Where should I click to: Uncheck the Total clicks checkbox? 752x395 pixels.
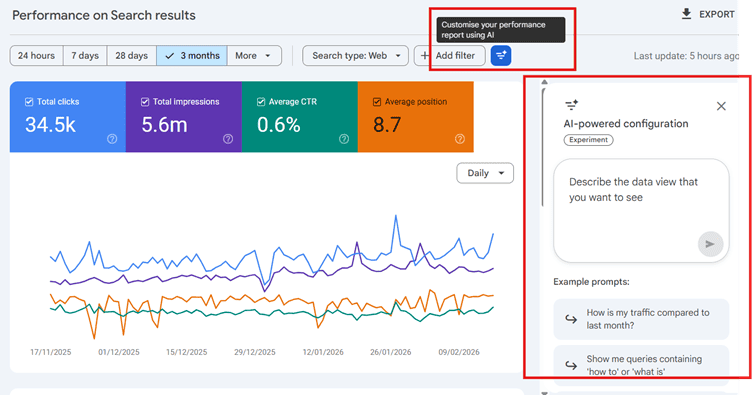[29, 102]
